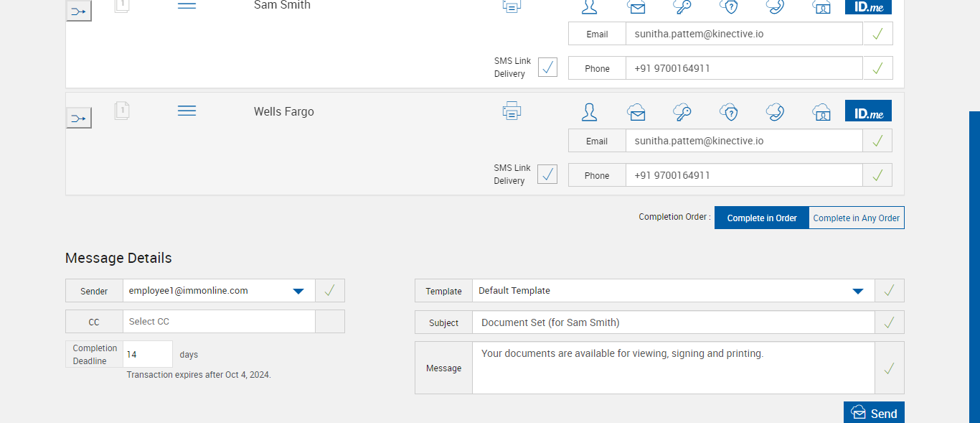Open the Sender email dropdown

(x=299, y=291)
